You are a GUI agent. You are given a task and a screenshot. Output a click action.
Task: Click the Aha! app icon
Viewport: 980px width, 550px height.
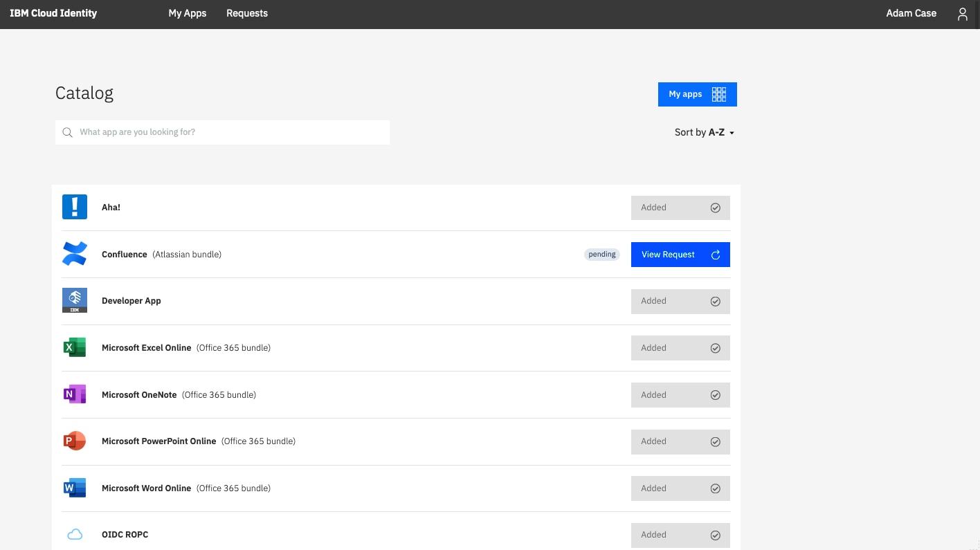click(75, 207)
